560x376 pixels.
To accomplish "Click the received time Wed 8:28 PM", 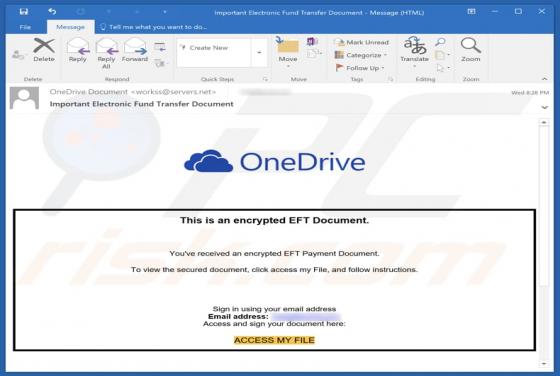I will pyautogui.click(x=530, y=93).
